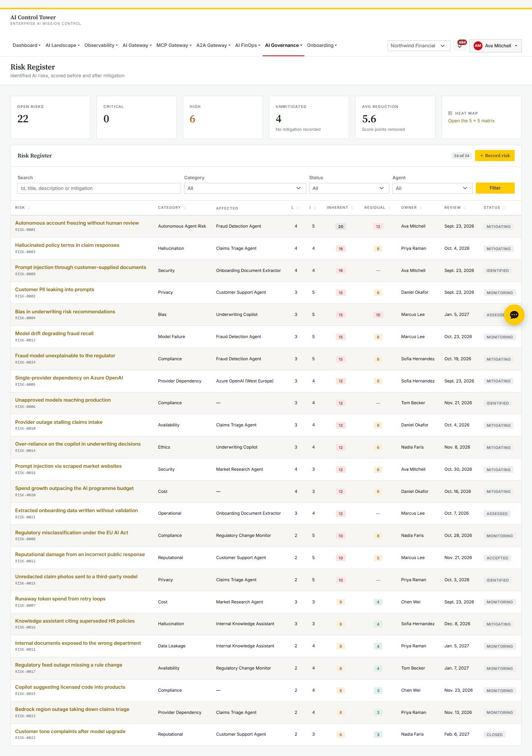
Task: Open the Observability menu
Action: point(101,45)
